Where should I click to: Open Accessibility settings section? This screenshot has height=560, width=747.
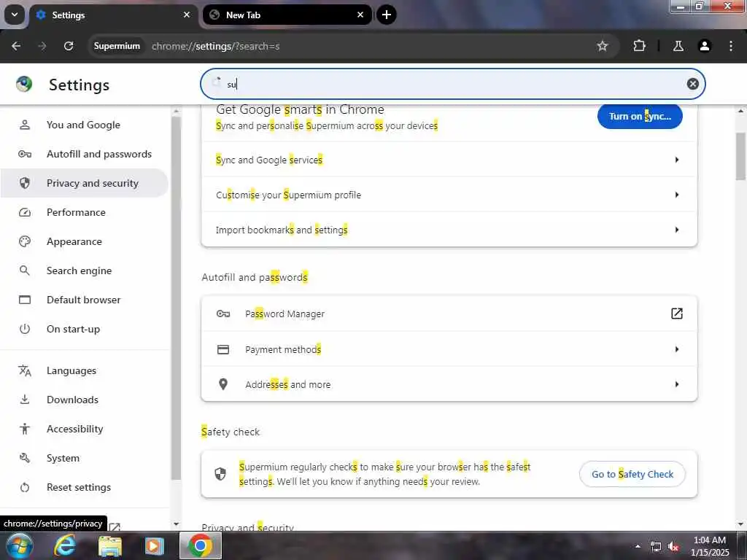click(x=84, y=429)
